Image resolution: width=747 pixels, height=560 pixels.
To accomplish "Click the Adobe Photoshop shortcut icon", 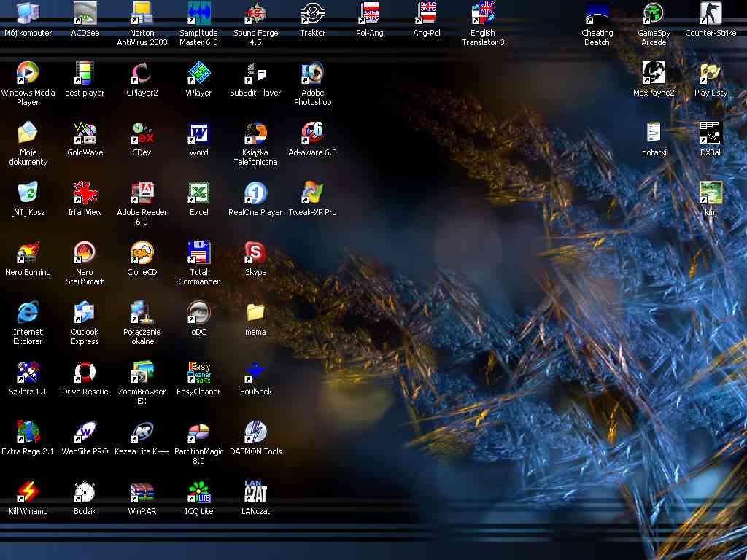I will 313,73.
